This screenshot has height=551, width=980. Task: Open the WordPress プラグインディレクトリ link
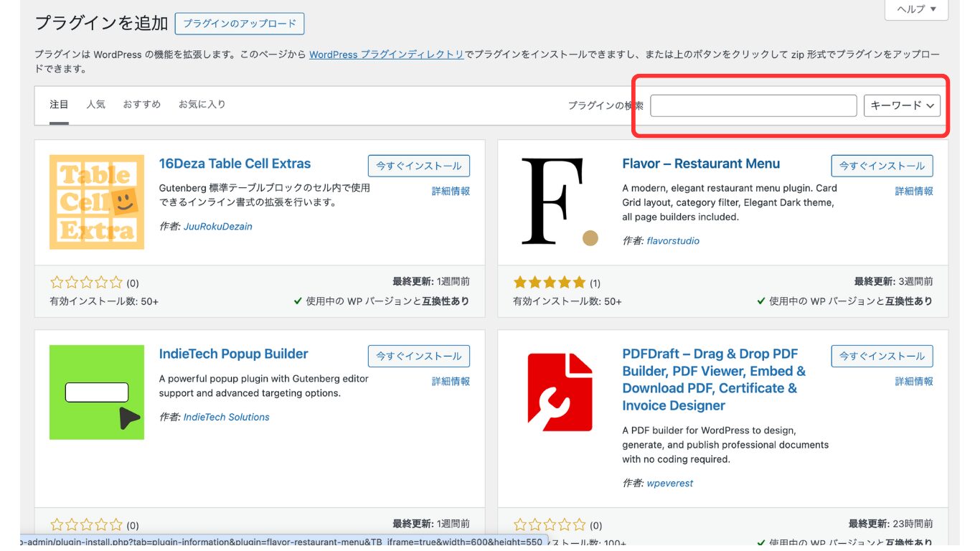tap(387, 55)
